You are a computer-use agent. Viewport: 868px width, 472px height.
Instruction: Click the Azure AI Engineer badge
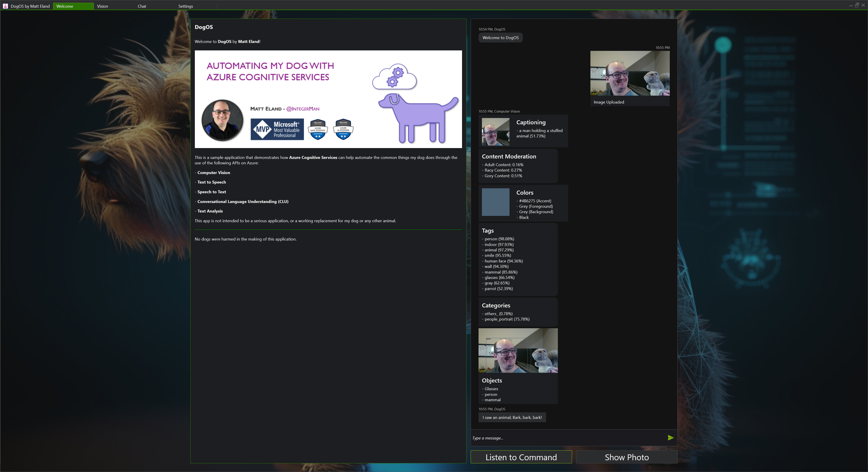343,129
